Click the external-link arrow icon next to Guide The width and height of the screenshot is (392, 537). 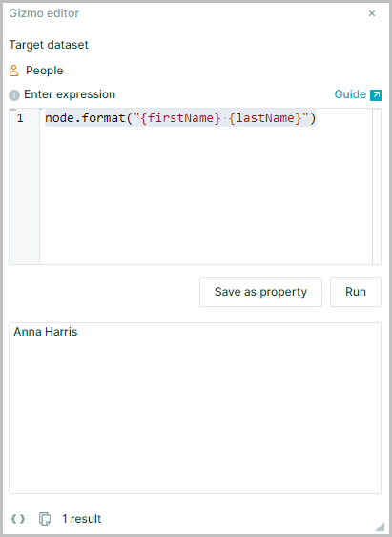376,94
